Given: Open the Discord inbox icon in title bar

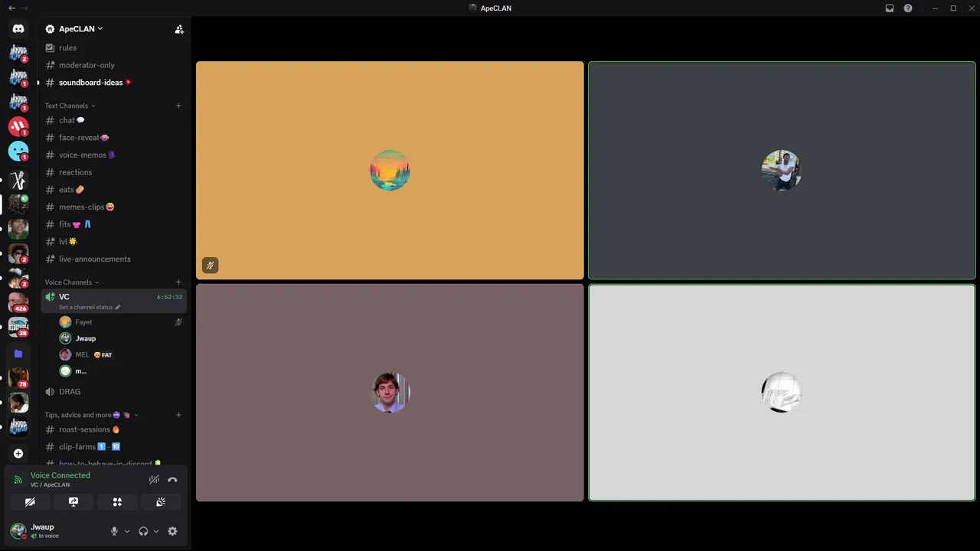Looking at the screenshot, I should point(890,8).
